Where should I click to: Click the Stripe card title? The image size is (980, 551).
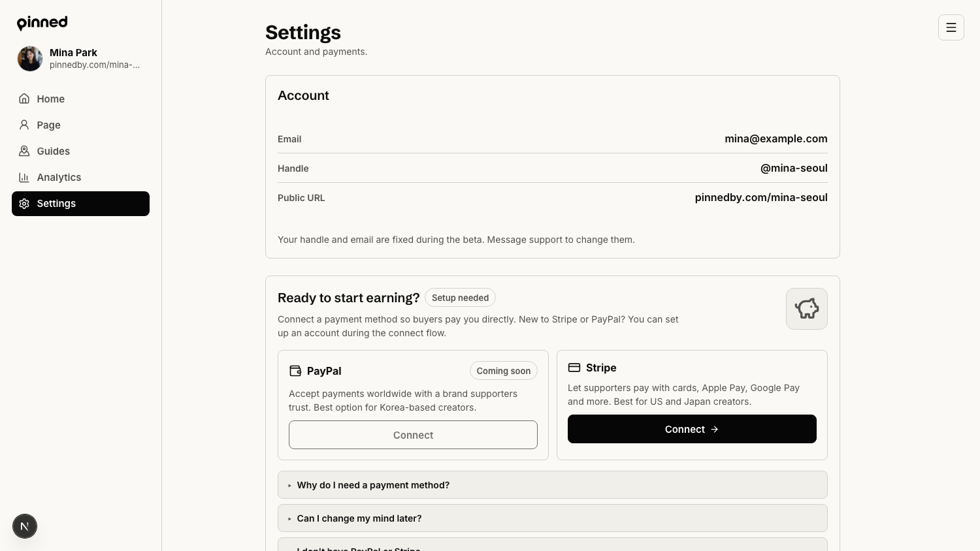click(601, 368)
